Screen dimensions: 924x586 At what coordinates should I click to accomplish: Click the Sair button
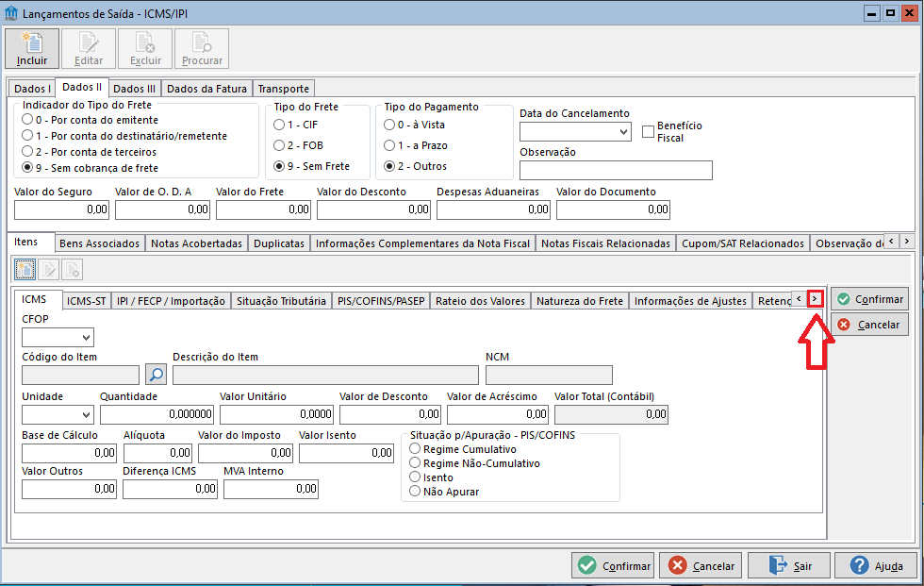coord(790,566)
